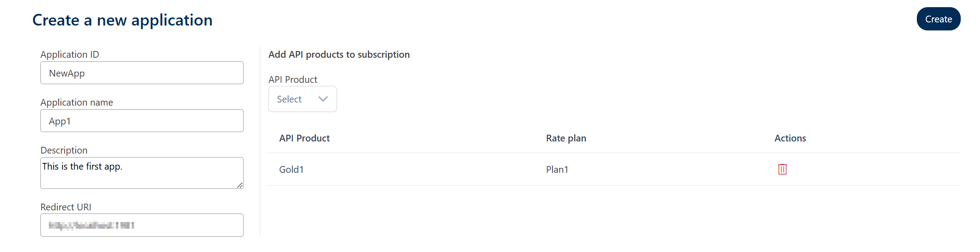
Task: Click the Rate plan column header
Action: click(566, 138)
